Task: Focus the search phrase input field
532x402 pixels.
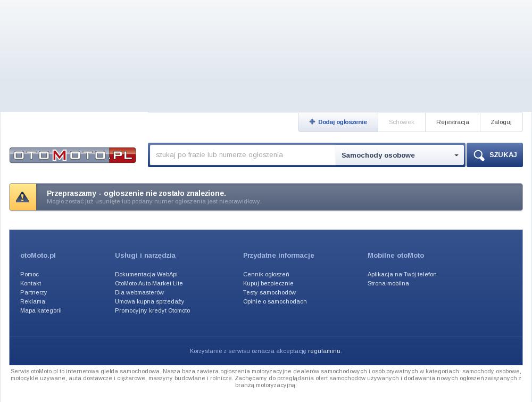Action: click(242, 155)
